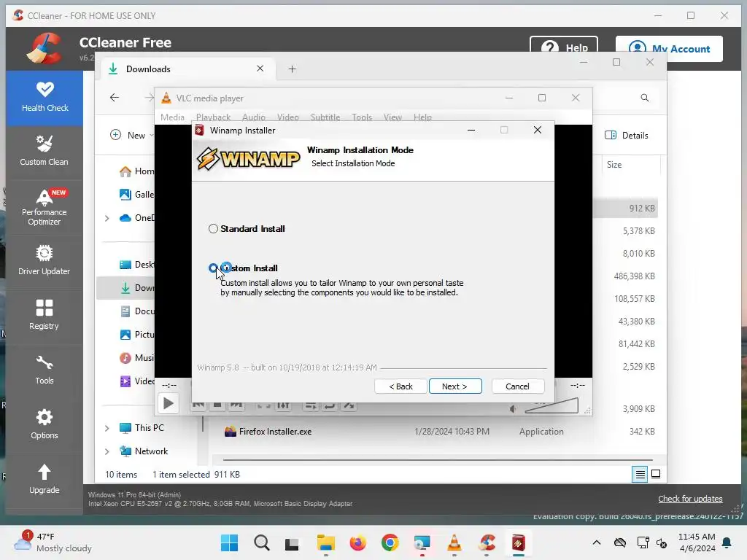This screenshot has height=560, width=747.
Task: Expand This PC in the navigation pane
Action: [107, 428]
